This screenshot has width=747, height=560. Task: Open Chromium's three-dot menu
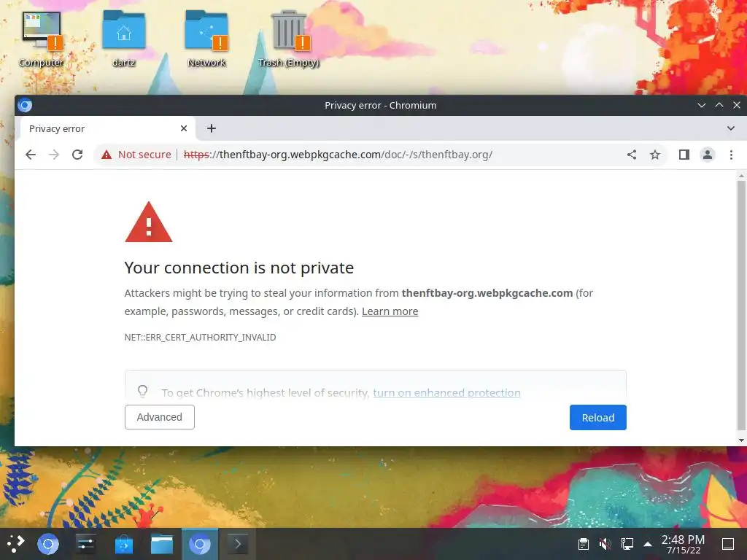[x=731, y=155]
